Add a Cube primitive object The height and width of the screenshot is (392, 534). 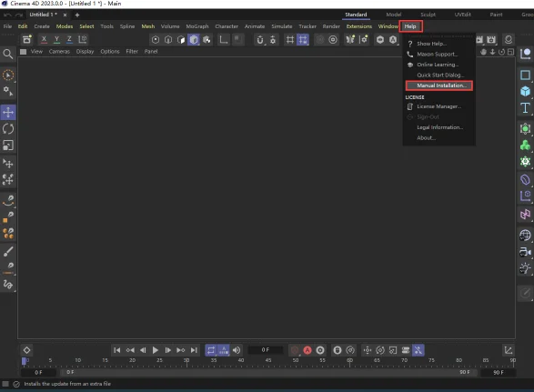click(x=525, y=91)
